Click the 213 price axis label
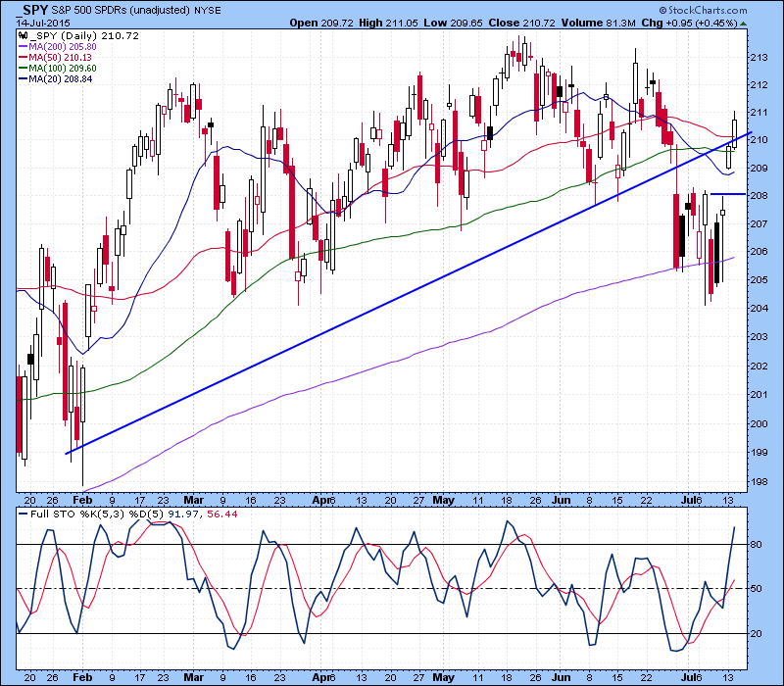The image size is (784, 686). 759,57
